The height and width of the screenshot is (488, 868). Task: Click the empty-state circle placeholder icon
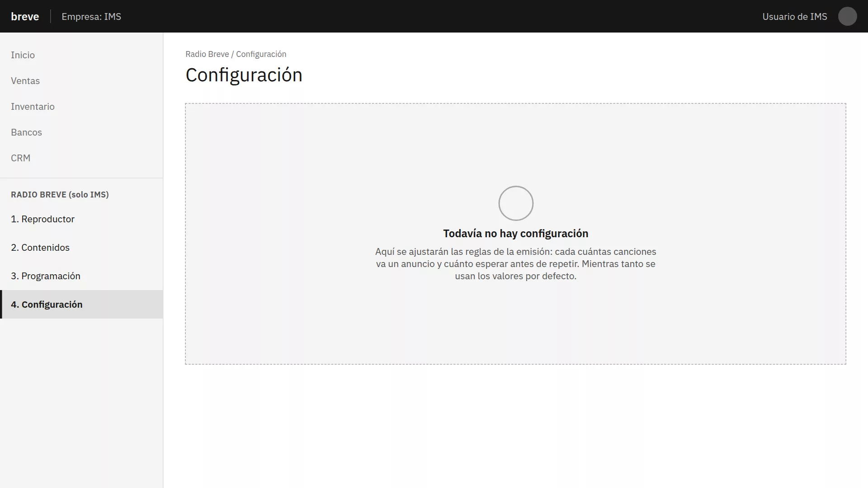[516, 203]
